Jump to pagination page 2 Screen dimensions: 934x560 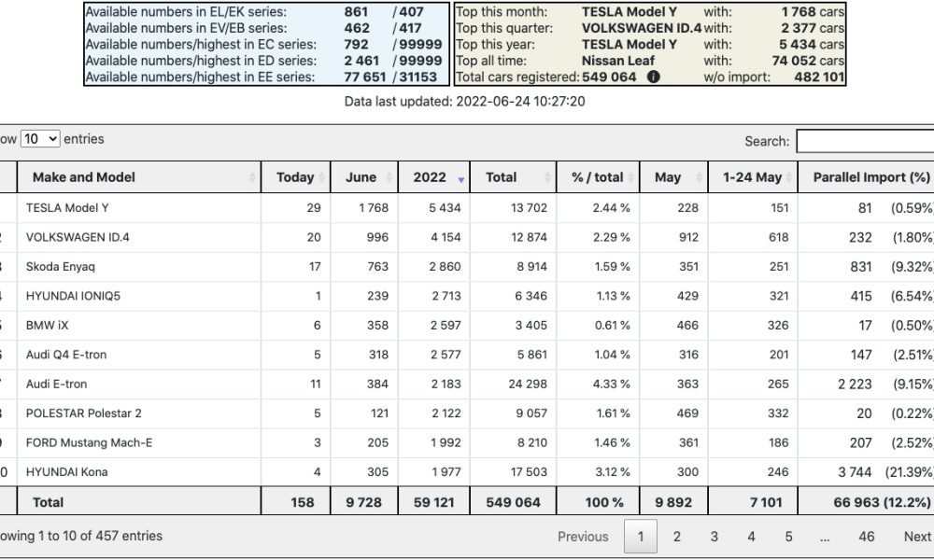pyautogui.click(x=676, y=536)
